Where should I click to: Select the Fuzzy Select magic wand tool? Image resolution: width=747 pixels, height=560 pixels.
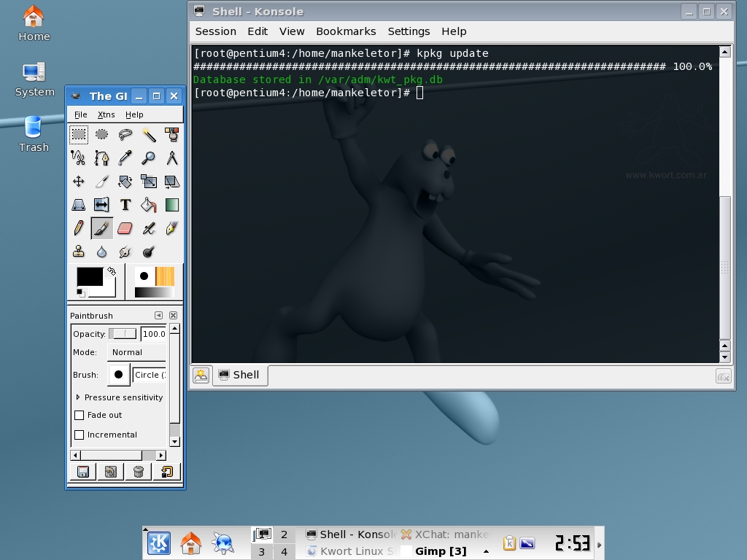click(149, 135)
